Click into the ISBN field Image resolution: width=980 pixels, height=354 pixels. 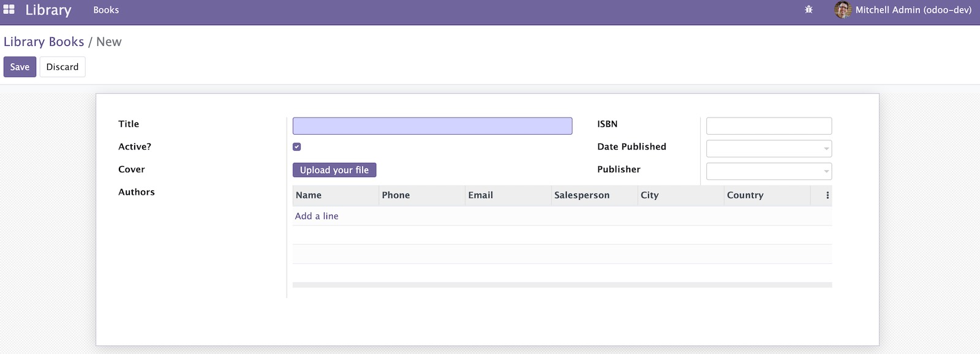click(x=769, y=126)
